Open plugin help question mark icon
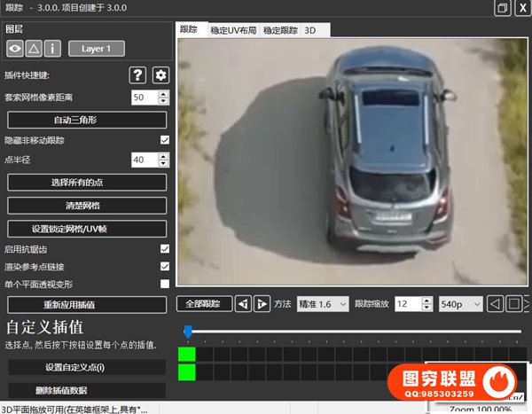 (x=137, y=74)
